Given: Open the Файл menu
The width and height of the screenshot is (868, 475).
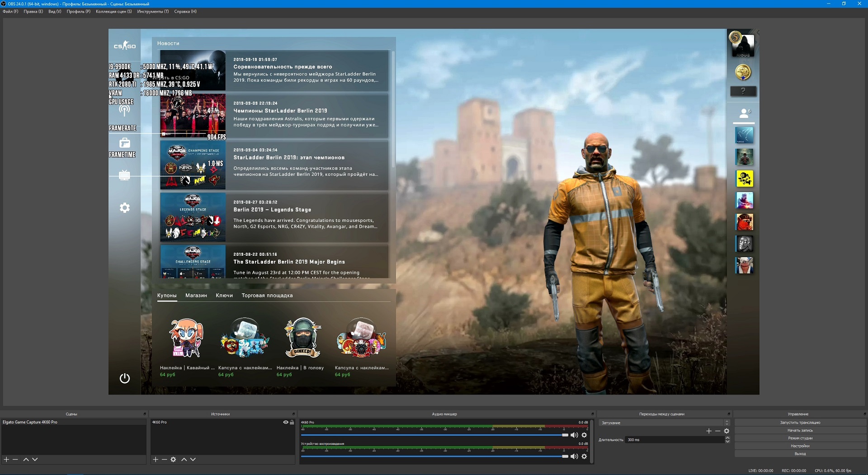Looking at the screenshot, I should (x=10, y=11).
